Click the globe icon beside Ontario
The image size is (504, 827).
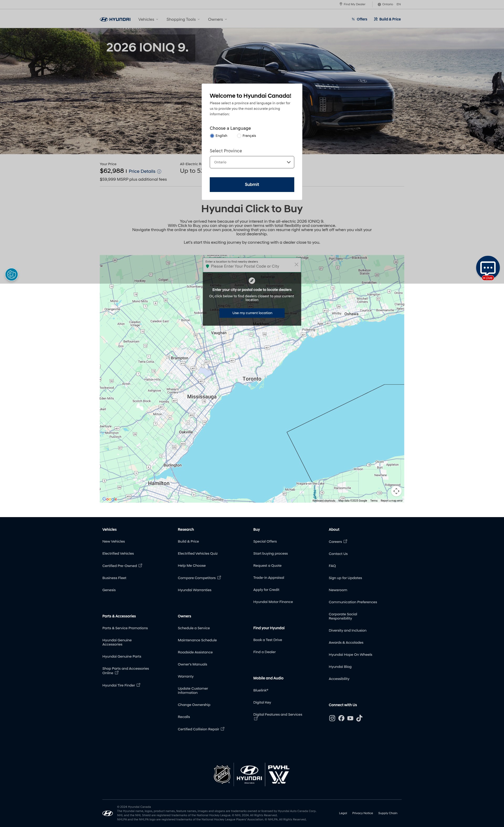379,4
